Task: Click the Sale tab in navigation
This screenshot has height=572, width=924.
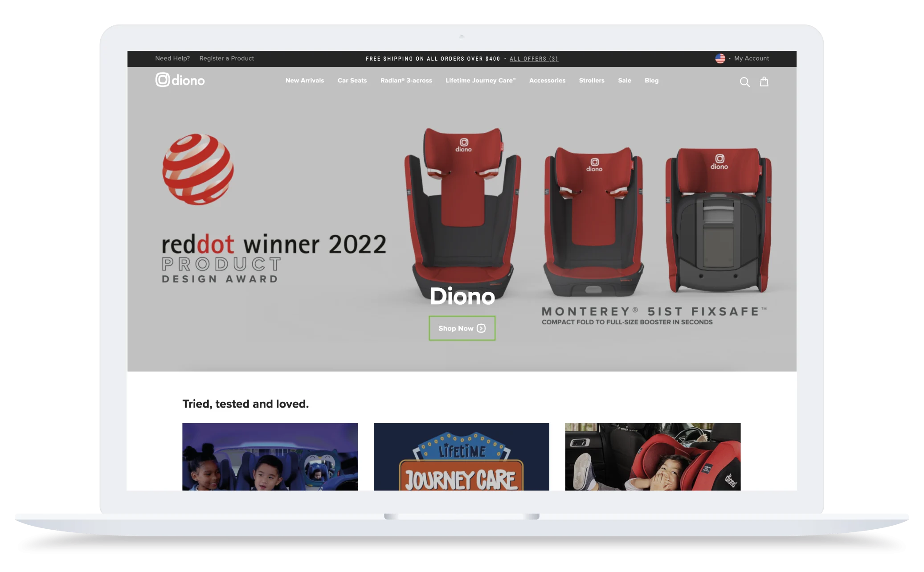Action: coord(624,81)
